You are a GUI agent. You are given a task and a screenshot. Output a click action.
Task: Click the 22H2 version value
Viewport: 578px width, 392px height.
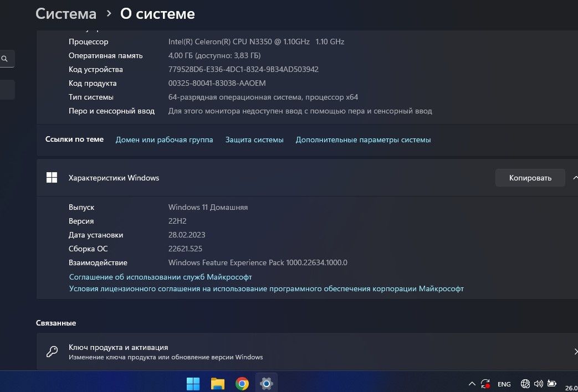tap(178, 221)
